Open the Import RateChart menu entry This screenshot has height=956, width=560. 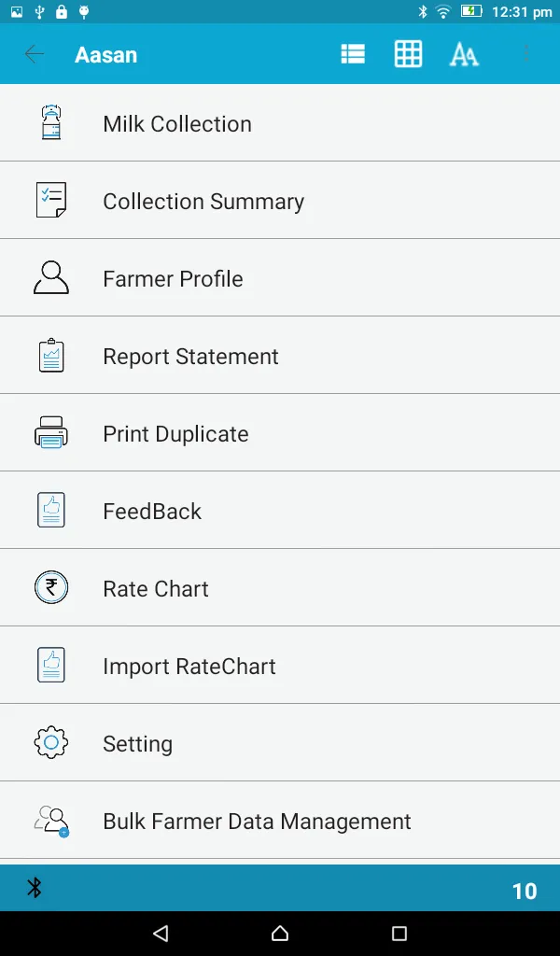[189, 665]
